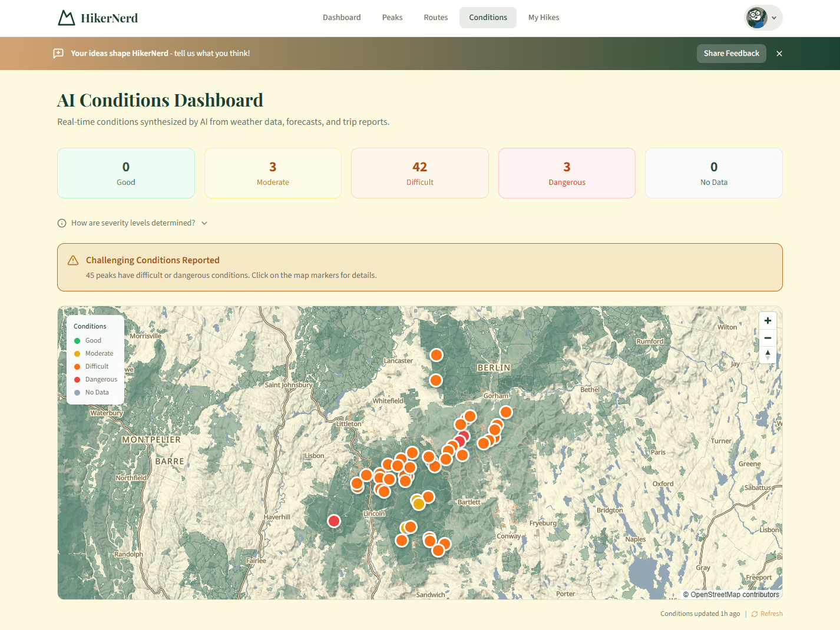Click the warning triangle in the conditions alert
Screen dimensions: 840x630
click(x=73, y=260)
